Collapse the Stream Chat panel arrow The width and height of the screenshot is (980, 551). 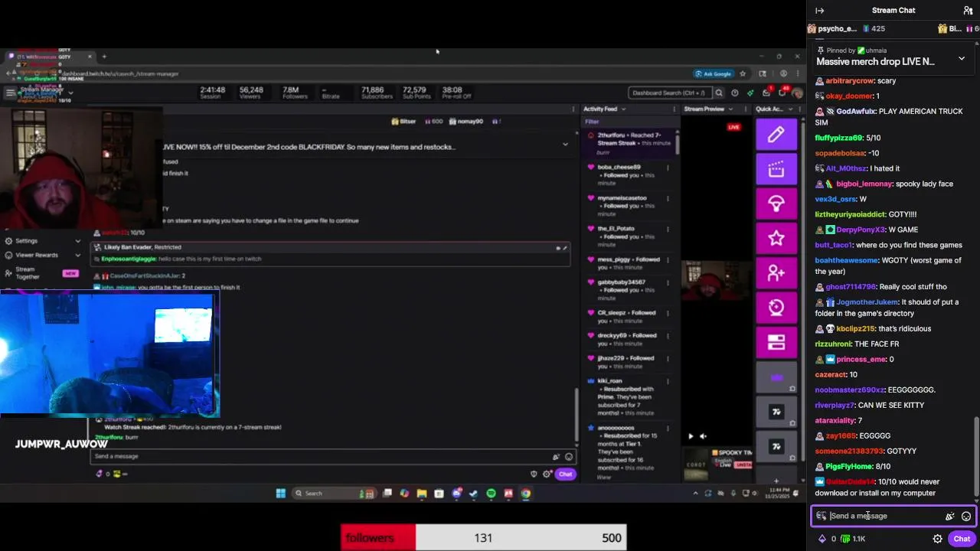pos(819,10)
